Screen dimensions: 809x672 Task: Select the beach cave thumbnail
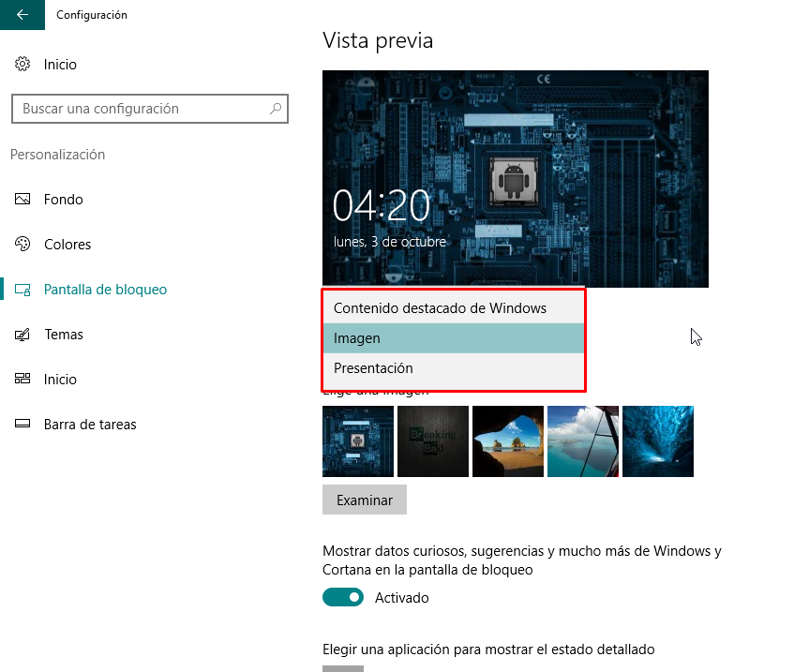pos(508,441)
